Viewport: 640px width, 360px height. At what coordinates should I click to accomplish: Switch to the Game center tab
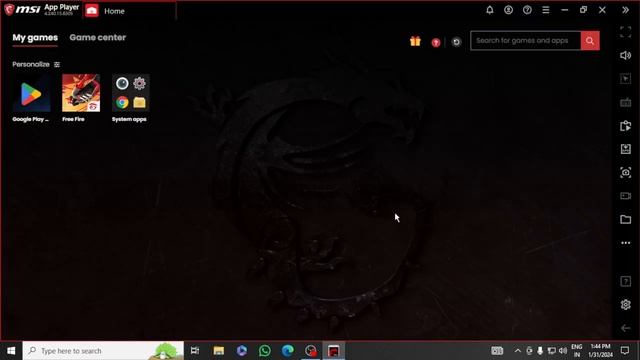click(x=98, y=38)
